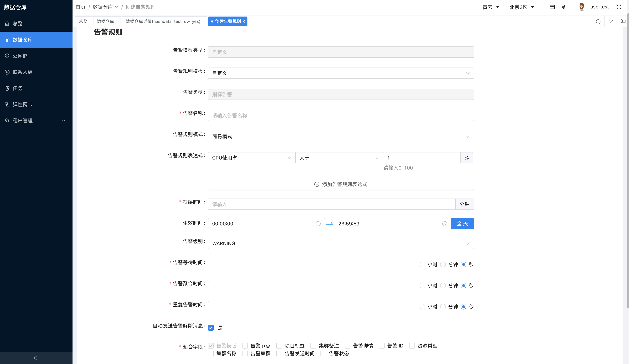Open the 告警规则模板 dropdown
This screenshot has width=629, height=364.
341,73
